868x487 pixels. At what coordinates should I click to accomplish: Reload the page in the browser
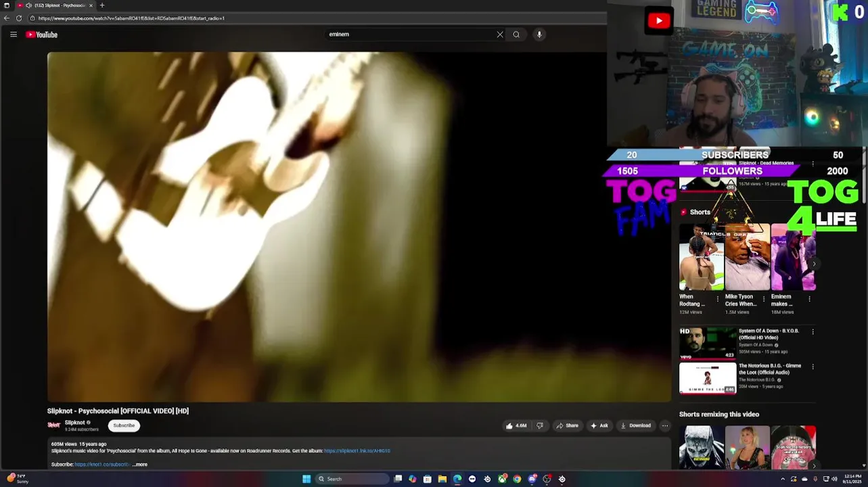click(19, 18)
